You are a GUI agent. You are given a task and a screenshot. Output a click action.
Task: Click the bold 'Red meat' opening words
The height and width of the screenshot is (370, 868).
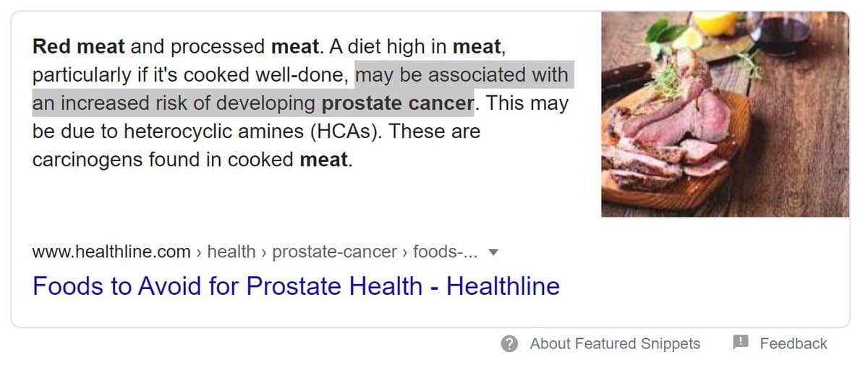(79, 47)
